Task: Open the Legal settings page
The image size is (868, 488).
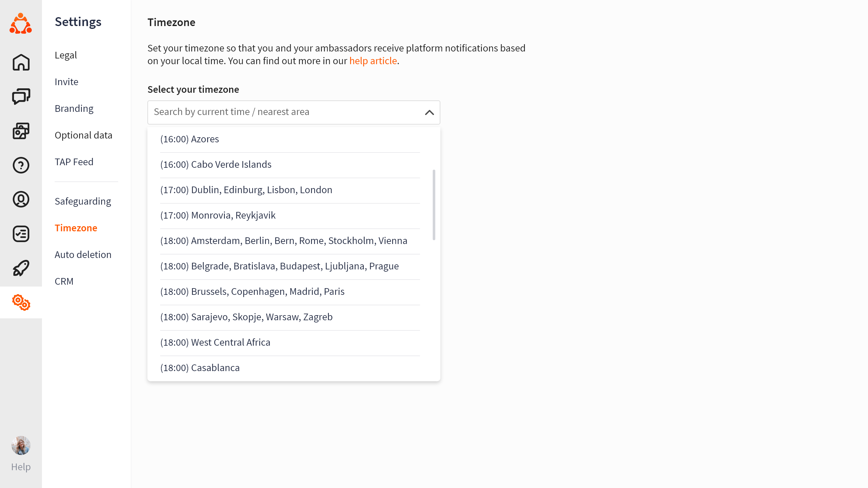Action: coord(66,55)
